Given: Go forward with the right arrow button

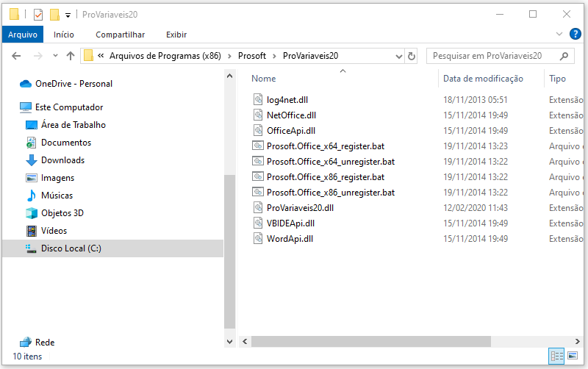Looking at the screenshot, I should 38,56.
